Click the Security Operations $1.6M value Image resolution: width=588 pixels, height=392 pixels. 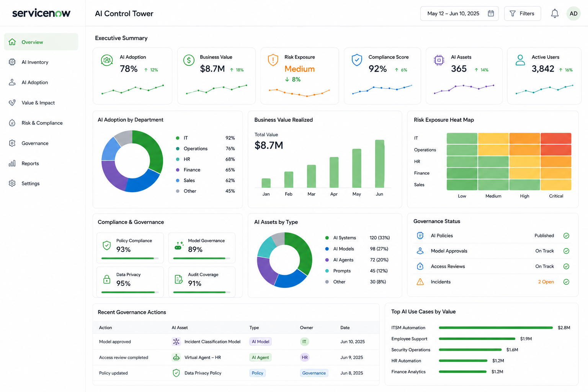[512, 350]
